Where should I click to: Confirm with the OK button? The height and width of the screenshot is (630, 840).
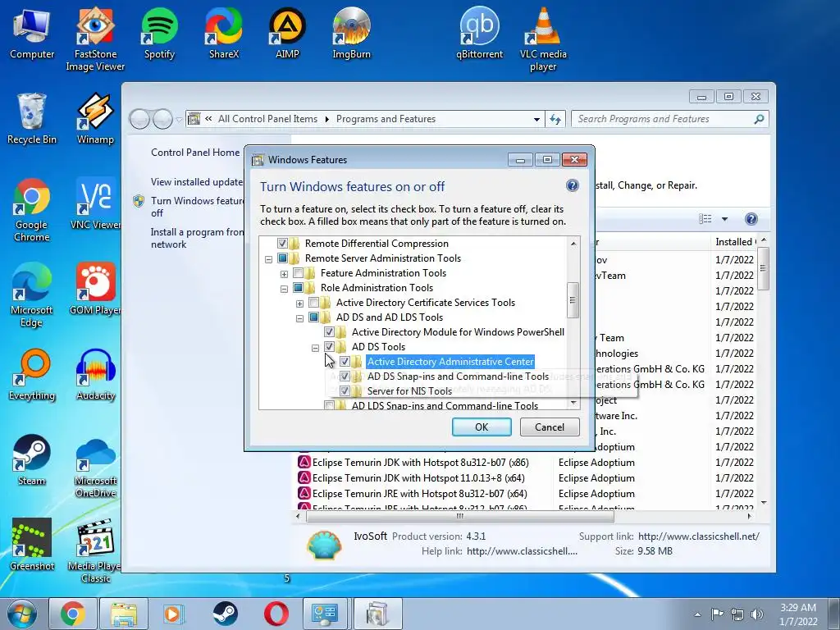click(x=482, y=427)
